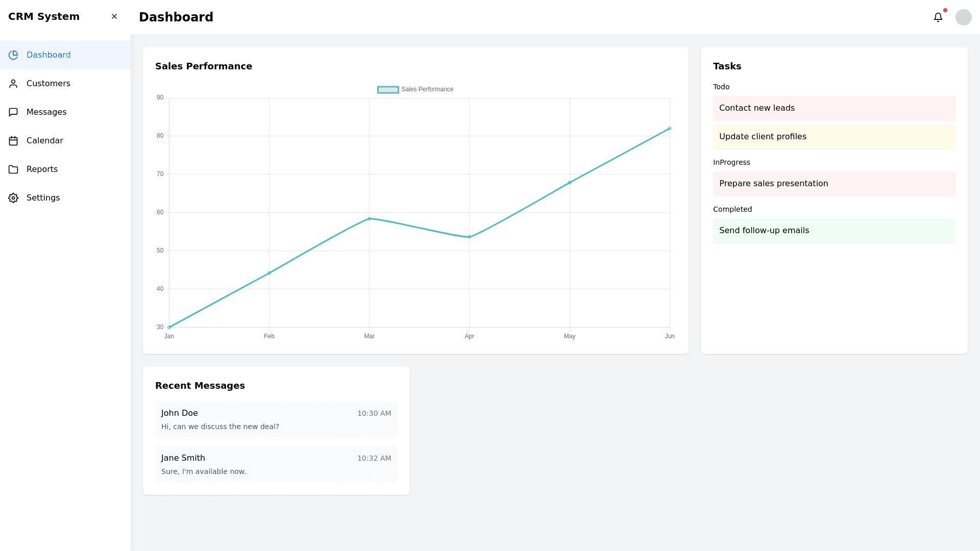Click the Dashboard pie-chart icon in sidebar
This screenshot has height=551, width=980.
13,55
